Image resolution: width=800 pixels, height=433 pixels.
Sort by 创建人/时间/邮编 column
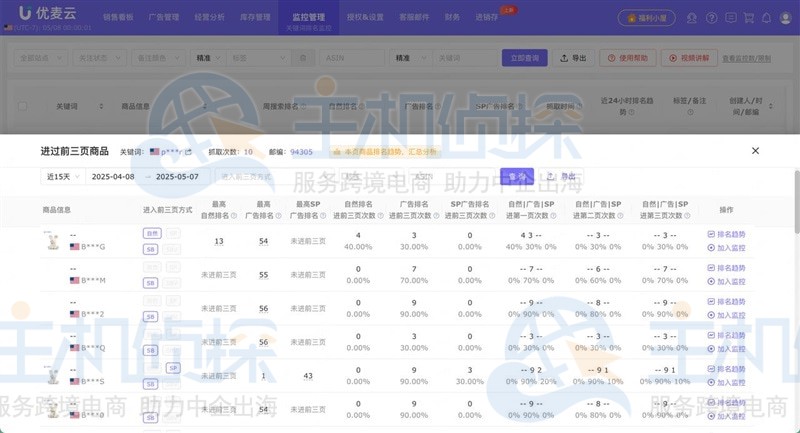[x=771, y=106]
